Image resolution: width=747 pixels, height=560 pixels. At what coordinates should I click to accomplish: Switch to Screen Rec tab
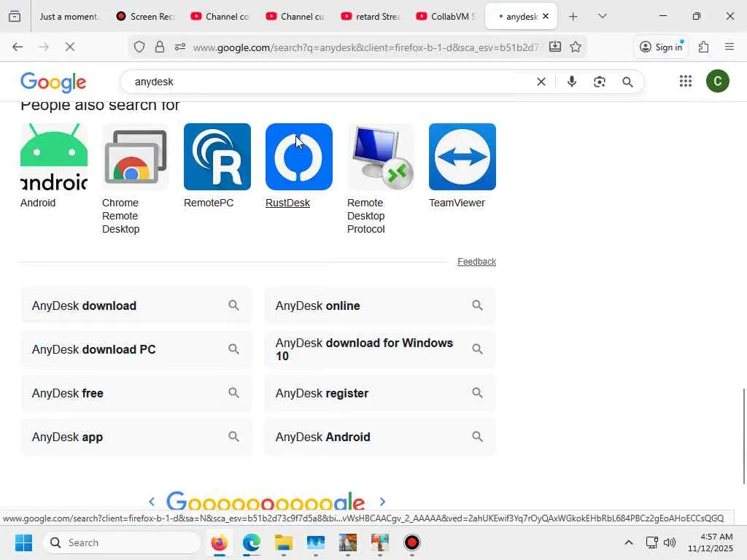(146, 16)
